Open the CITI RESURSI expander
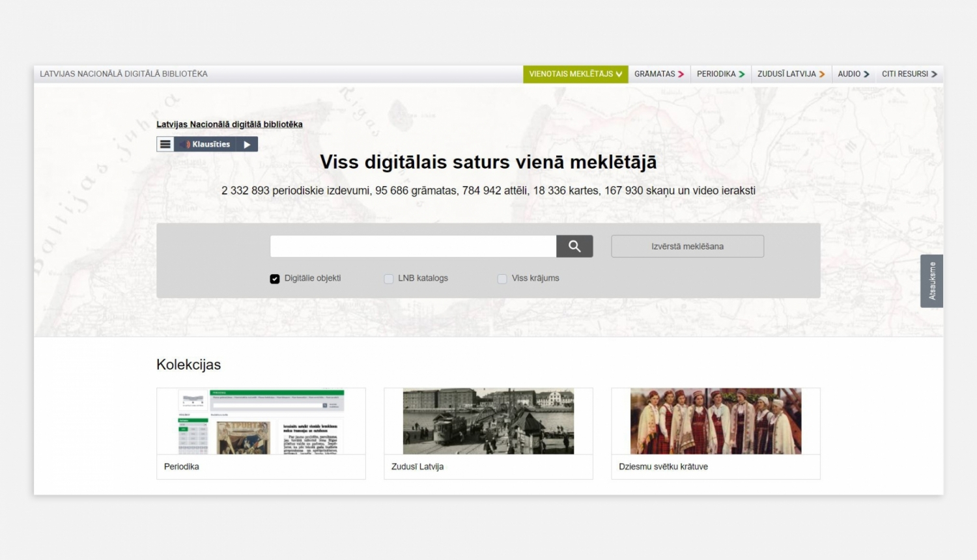This screenshot has width=977, height=560. [909, 74]
